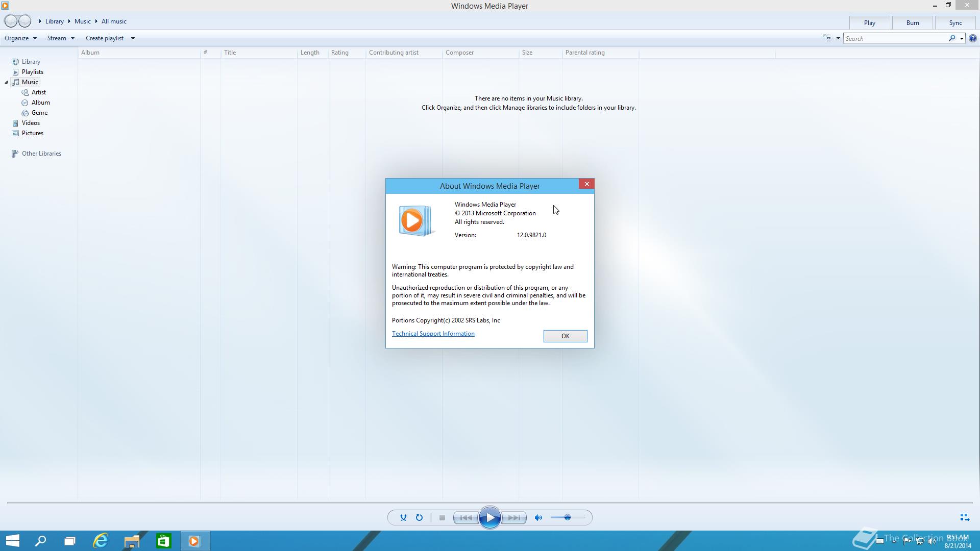The image size is (980, 551).
Task: Mute the volume speaker icon
Action: pos(538,518)
